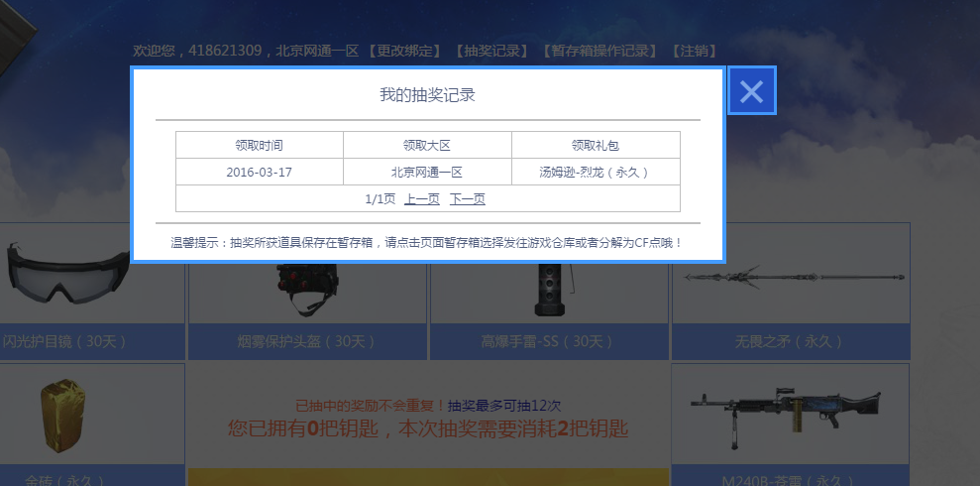980x486 pixels.
Task: Click the welcome account number 418621309
Action: pos(225,51)
